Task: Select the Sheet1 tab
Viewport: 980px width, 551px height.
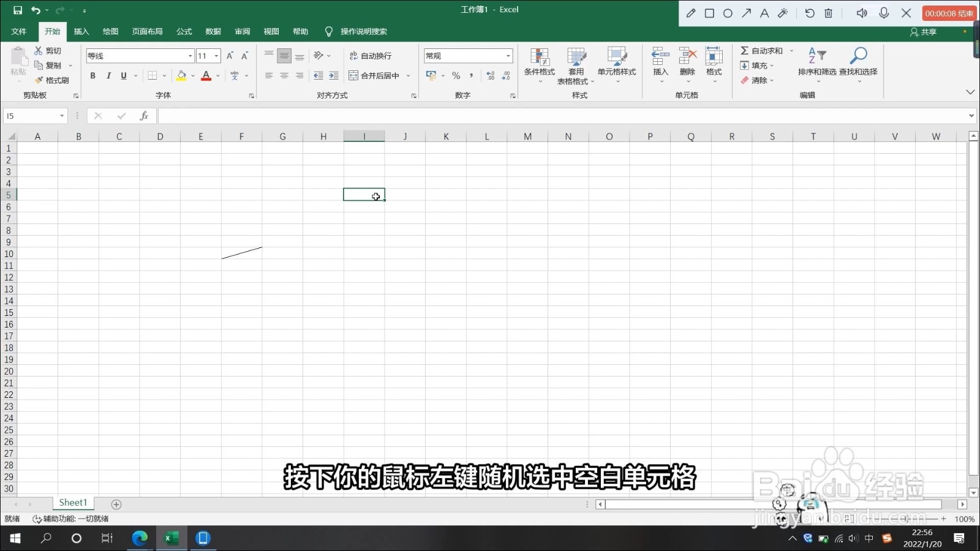Action: click(73, 503)
